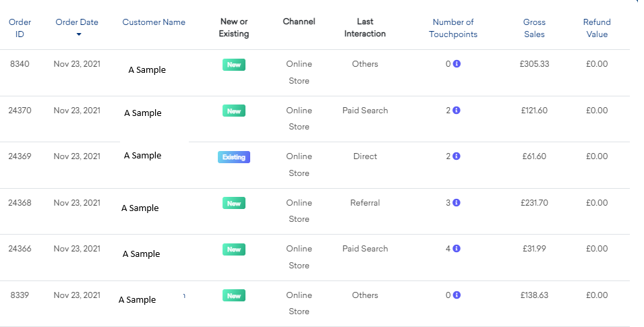Select order ID 24370 cell
The height and width of the screenshot is (327, 644).
tap(20, 111)
